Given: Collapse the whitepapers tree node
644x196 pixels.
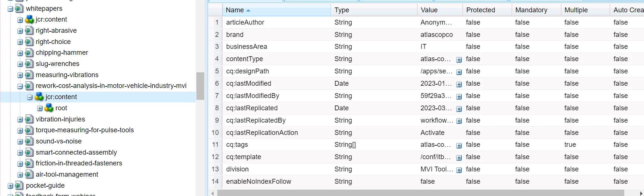Looking at the screenshot, I should click(x=10, y=9).
